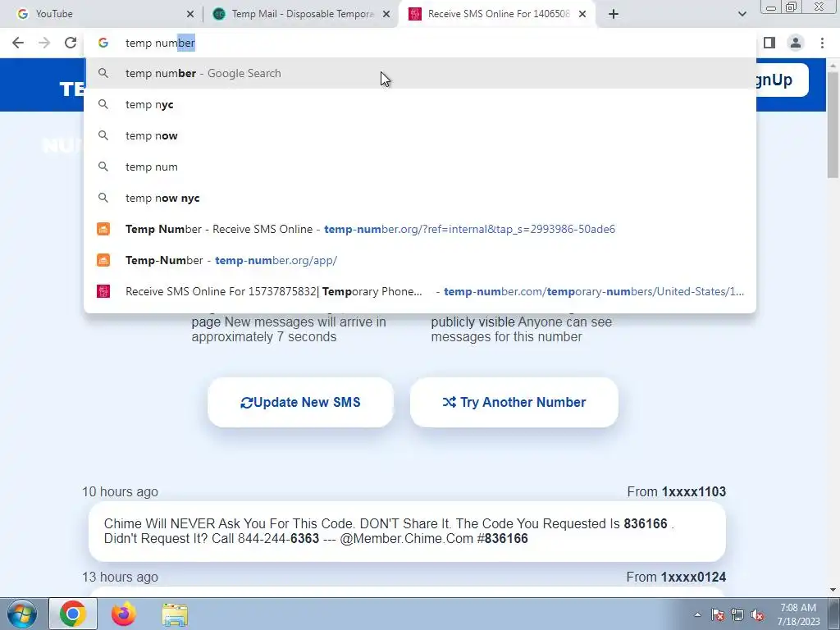This screenshot has height=630, width=840.
Task: Open temp-number.org ref=internal suggestion
Action: tap(420, 229)
